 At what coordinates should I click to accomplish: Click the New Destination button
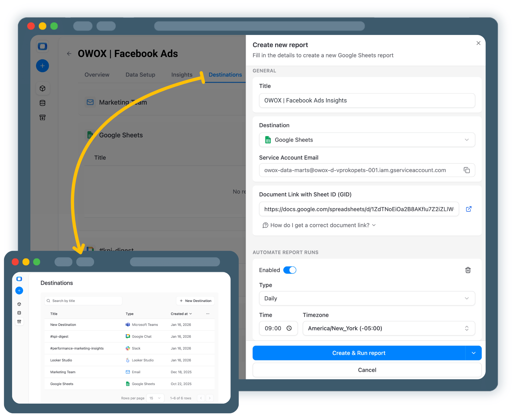tap(195, 301)
